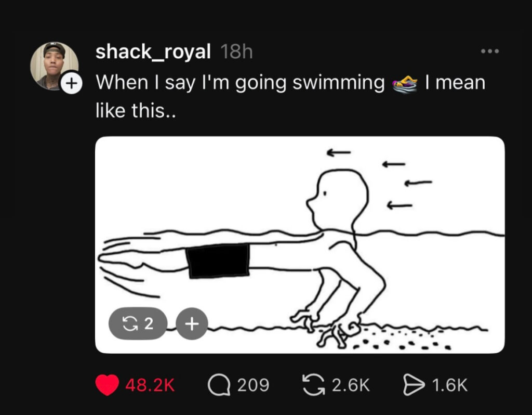Tap the 2.6K reposts number
This screenshot has width=532, height=415.
point(351,385)
